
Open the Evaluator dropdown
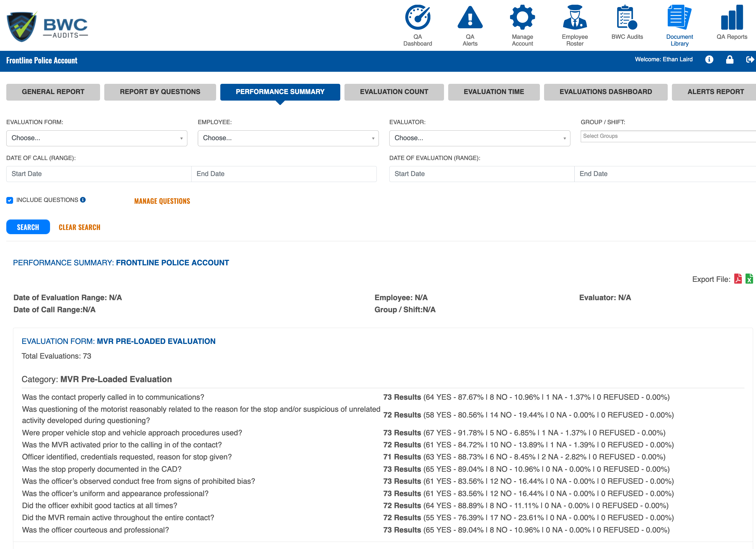coord(480,138)
